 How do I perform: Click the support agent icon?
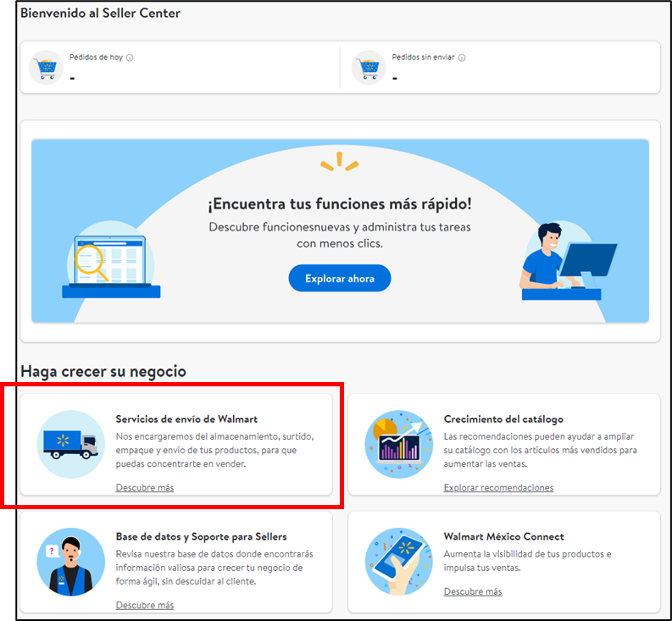coord(71,561)
